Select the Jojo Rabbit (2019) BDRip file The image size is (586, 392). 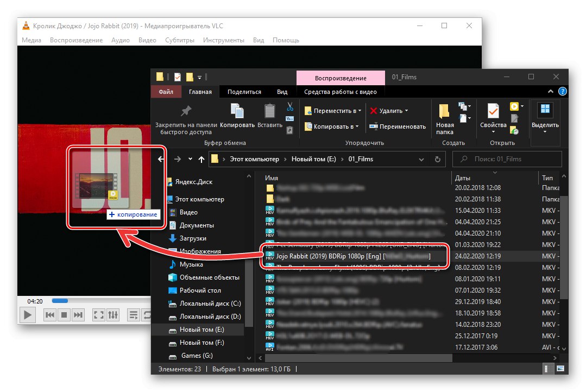pos(353,256)
